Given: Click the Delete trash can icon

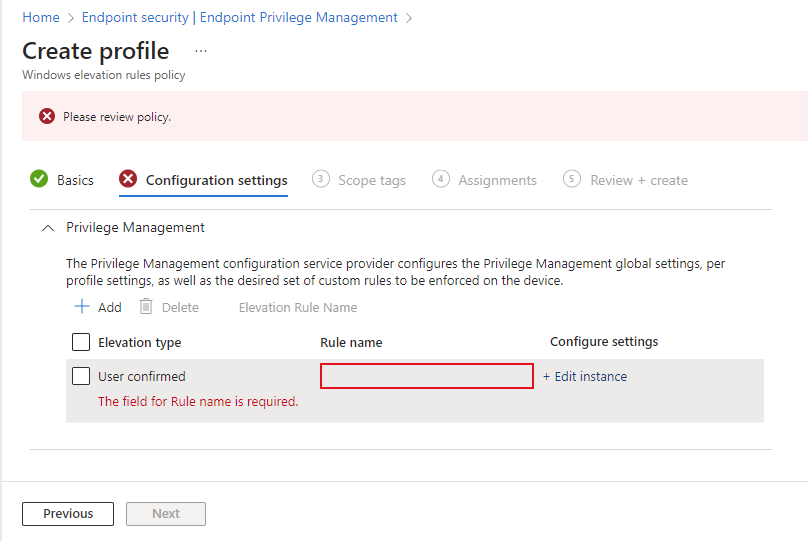Looking at the screenshot, I should [x=146, y=307].
